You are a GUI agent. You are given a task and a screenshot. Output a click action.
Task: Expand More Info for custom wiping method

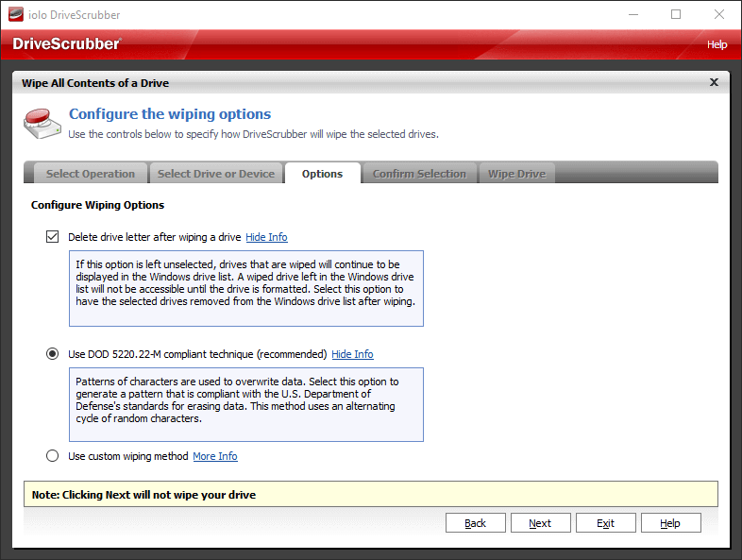(215, 456)
